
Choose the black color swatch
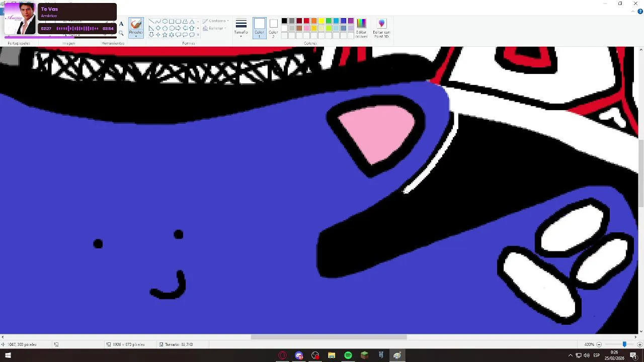click(284, 21)
